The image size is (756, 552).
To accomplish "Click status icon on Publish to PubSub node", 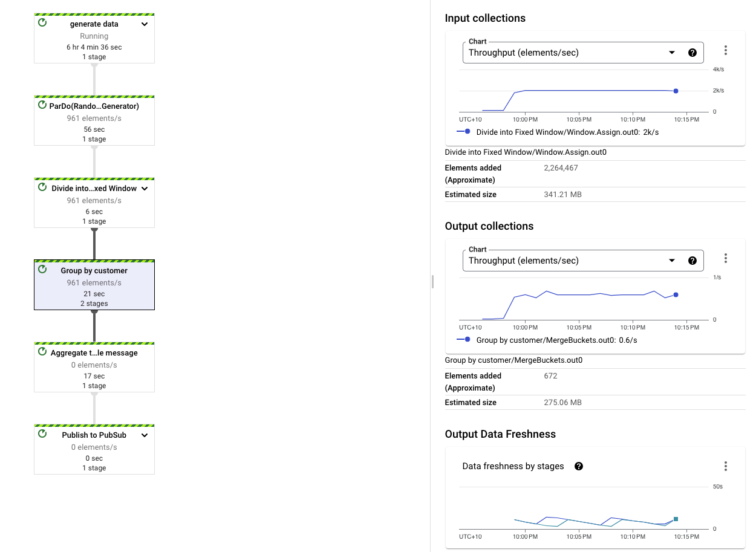I will click(x=42, y=434).
